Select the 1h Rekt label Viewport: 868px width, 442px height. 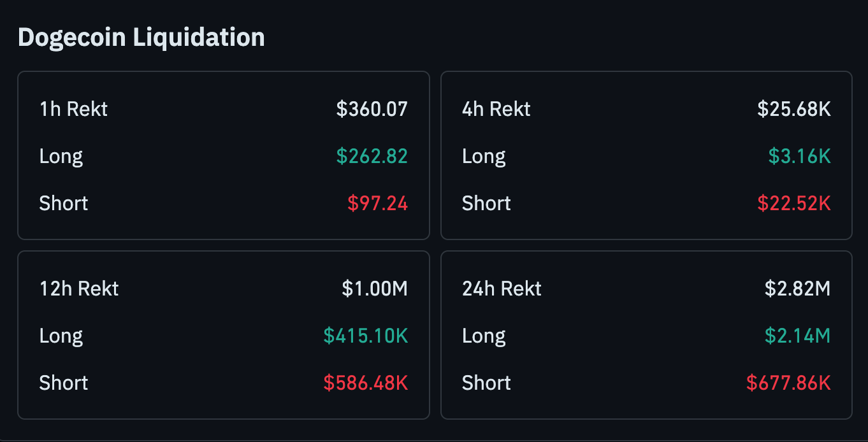[73, 109]
